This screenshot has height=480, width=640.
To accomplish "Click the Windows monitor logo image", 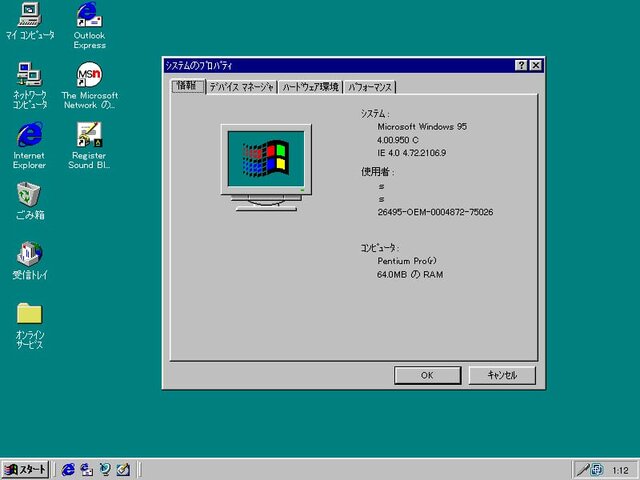I will click(266, 167).
